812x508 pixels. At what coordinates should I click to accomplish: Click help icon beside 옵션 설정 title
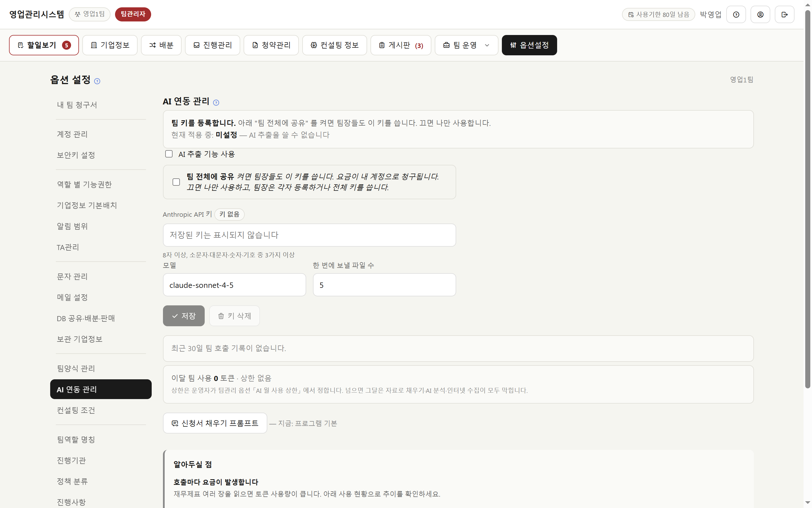97,81
